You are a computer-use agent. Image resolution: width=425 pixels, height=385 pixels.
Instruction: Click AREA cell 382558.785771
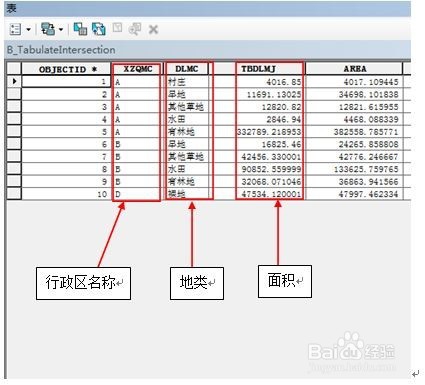coord(354,131)
